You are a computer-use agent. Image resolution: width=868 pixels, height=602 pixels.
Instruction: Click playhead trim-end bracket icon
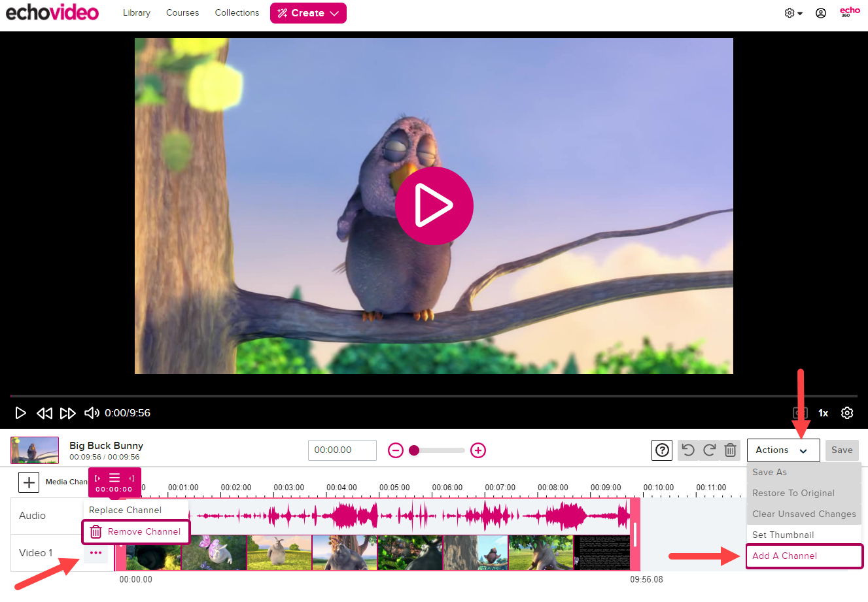tap(131, 478)
